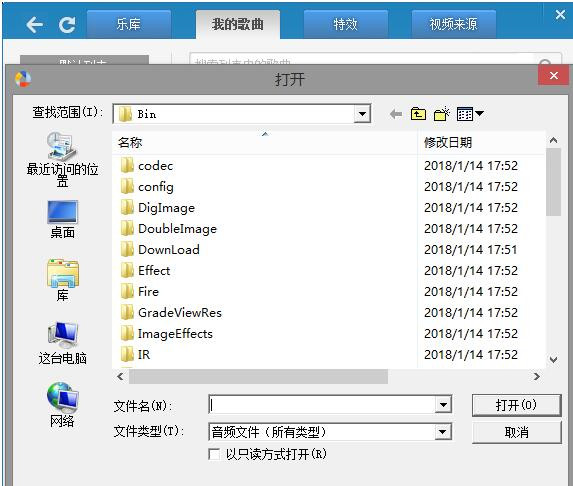This screenshot has width=573, height=486.
Task: Click the DigImage folder name
Action: click(166, 208)
